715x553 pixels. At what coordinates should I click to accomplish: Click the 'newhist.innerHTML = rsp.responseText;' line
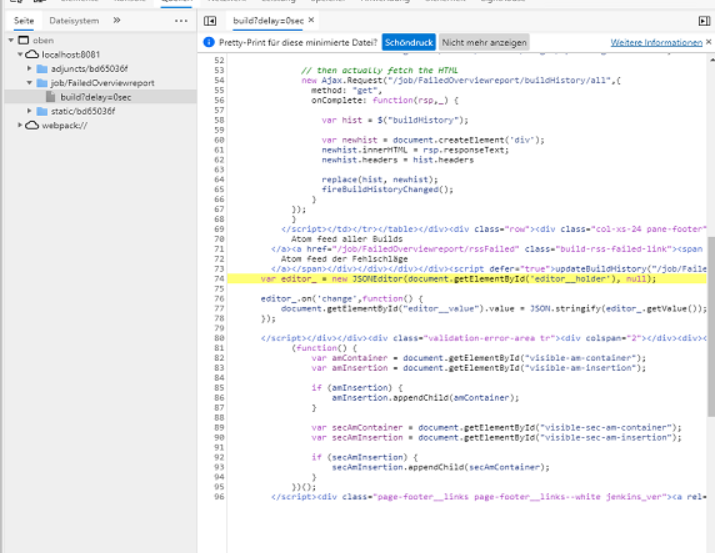click(415, 150)
